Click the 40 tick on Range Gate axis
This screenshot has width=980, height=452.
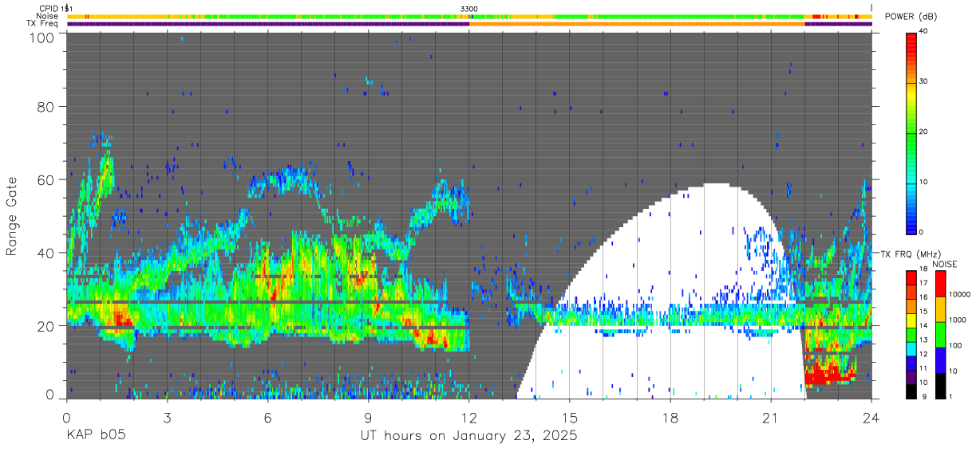pyautogui.click(x=46, y=253)
